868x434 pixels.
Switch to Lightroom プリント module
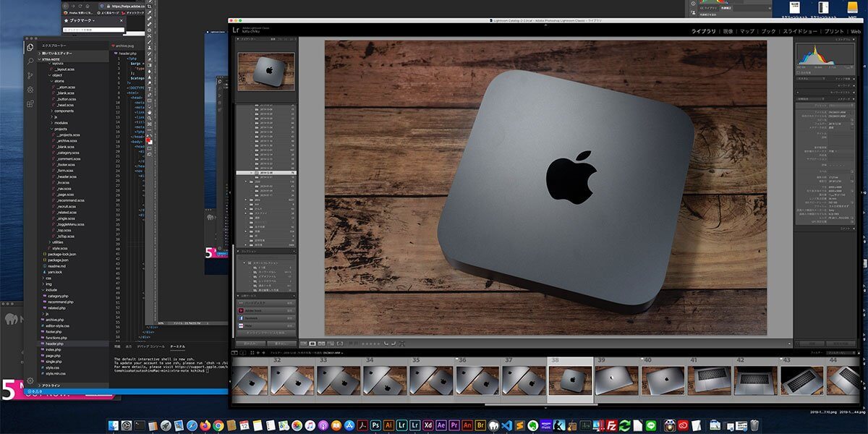[834, 32]
